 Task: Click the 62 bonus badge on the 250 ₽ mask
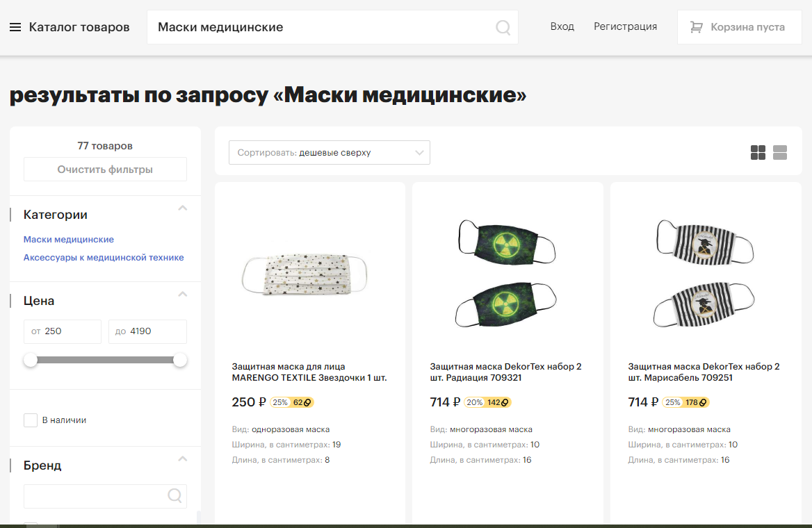302,402
